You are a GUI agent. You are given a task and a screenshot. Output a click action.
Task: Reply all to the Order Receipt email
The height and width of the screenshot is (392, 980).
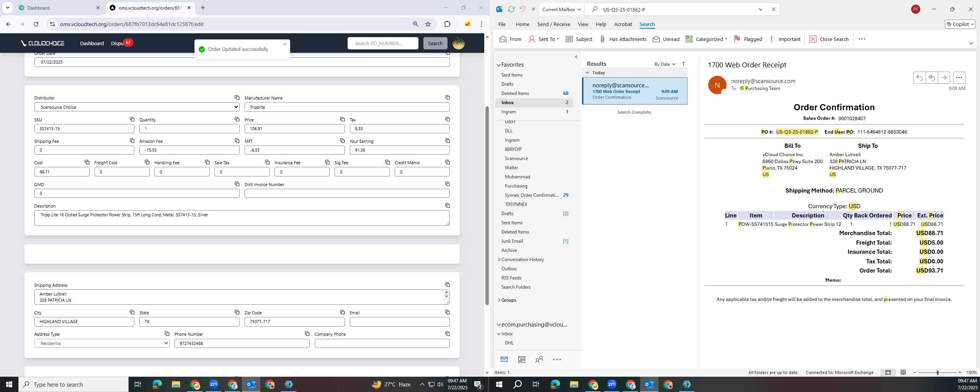(x=932, y=78)
